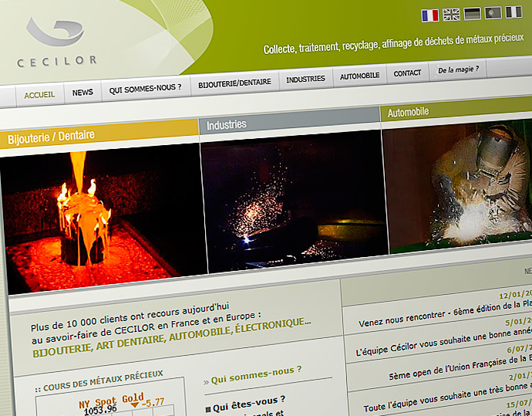Open the Automobile menu item
The width and height of the screenshot is (532, 416).
click(x=359, y=76)
